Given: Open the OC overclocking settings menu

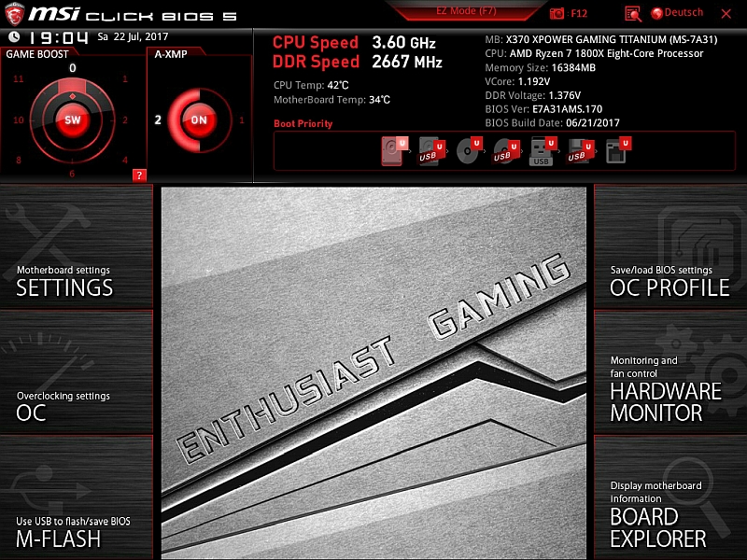Looking at the screenshot, I should (77, 371).
